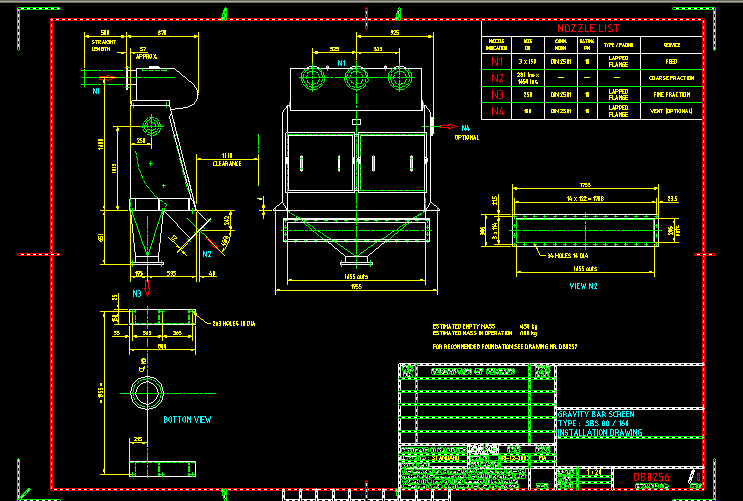Viewport: 743px width, 501px height.
Task: Click the GRAVITY BAR SCREEN title text
Action: click(x=594, y=413)
